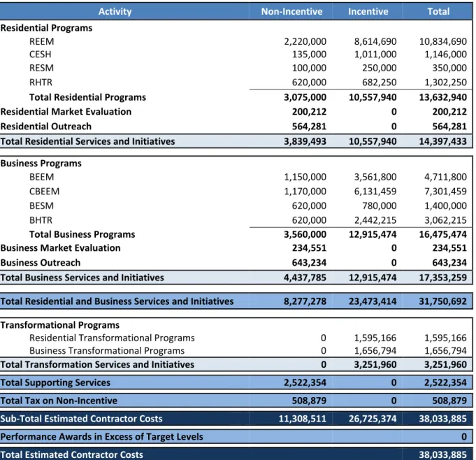Select Residential Outreach non-incentive 564,281
Image resolution: width=476 pixels, height=460 pixels.
click(x=309, y=127)
